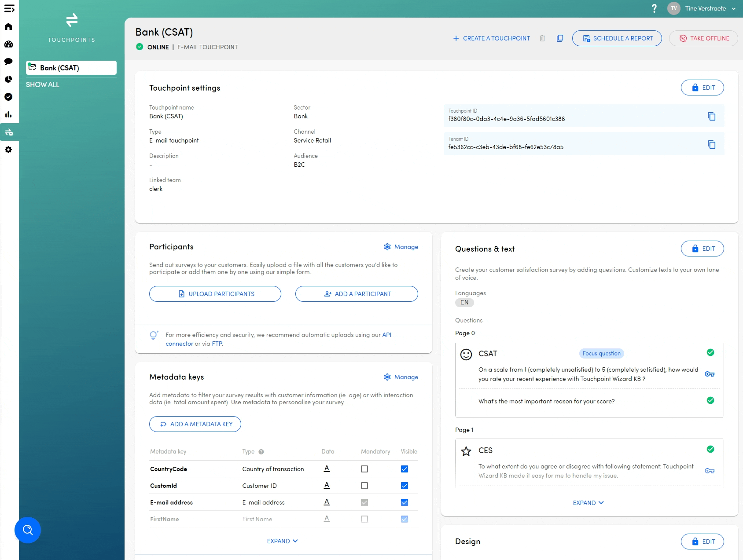Image resolution: width=743 pixels, height=560 pixels.
Task: Click the blue search bubble button
Action: [28, 530]
